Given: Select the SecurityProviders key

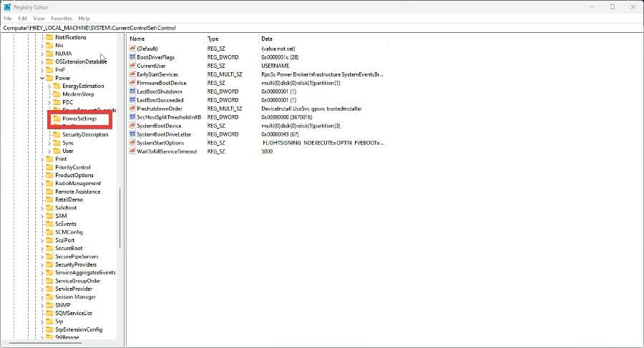Looking at the screenshot, I should 76,264.
